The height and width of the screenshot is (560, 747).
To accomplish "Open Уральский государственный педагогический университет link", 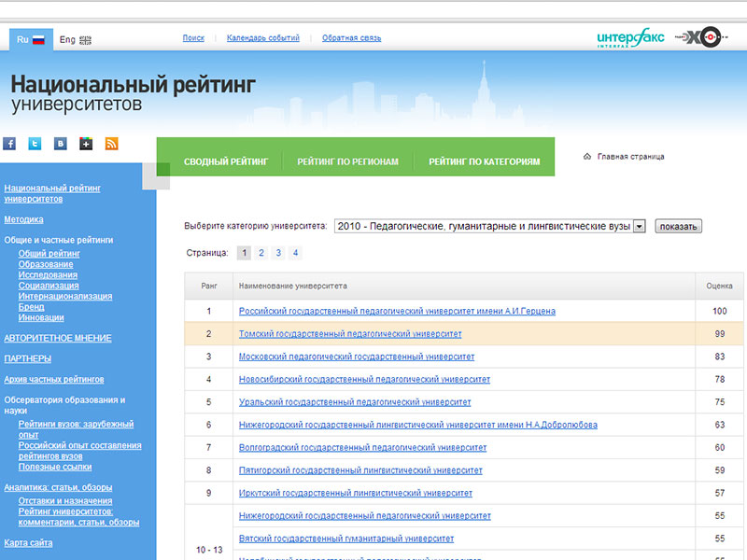I will (355, 402).
